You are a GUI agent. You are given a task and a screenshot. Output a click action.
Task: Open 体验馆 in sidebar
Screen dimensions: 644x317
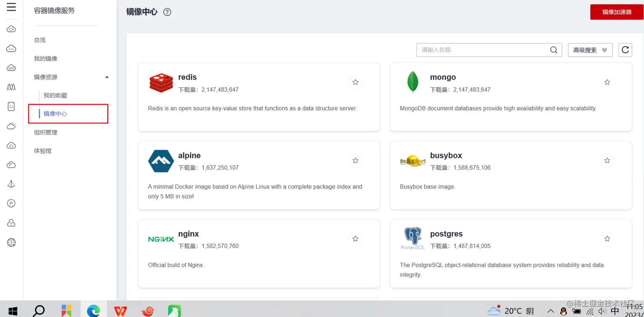coord(43,151)
